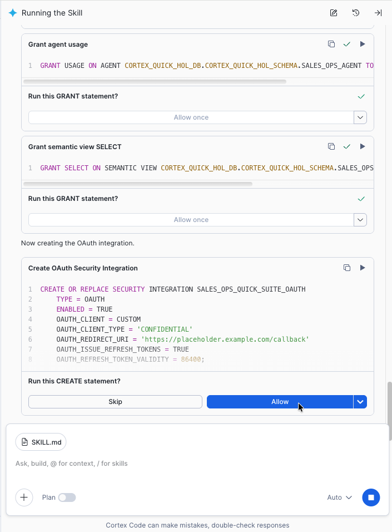Image resolution: width=392 pixels, height=532 pixels.
Task: Run the Grant semantic view SELECT statement
Action: (363, 146)
